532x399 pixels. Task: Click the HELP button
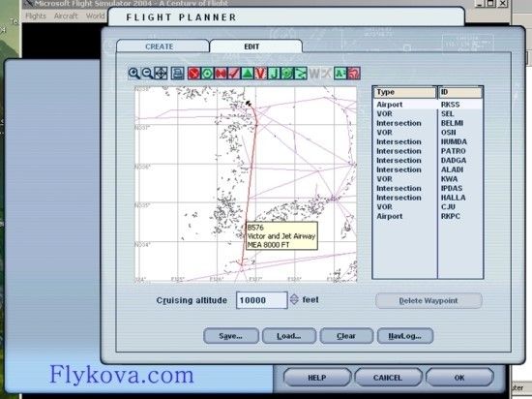[317, 378]
